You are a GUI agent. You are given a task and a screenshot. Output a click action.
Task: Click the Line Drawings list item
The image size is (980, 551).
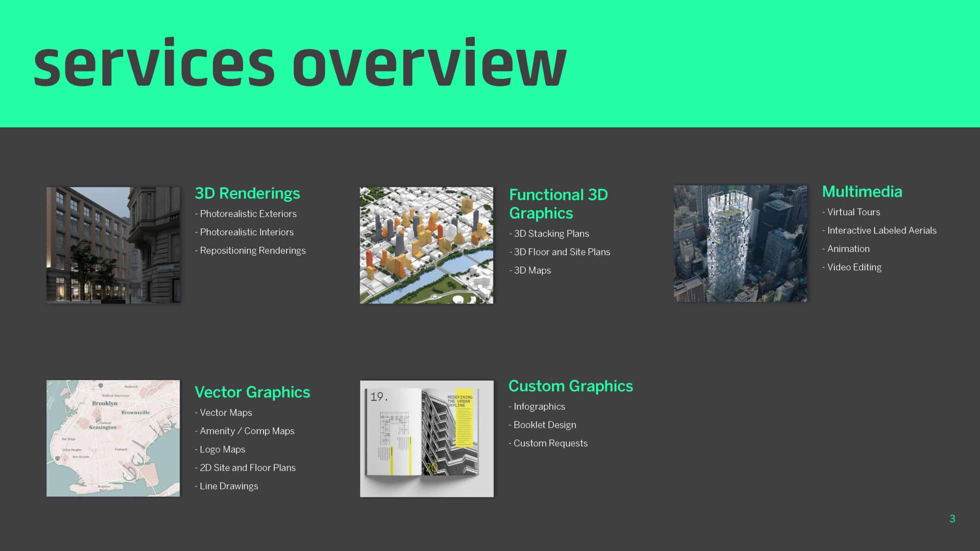(x=229, y=486)
